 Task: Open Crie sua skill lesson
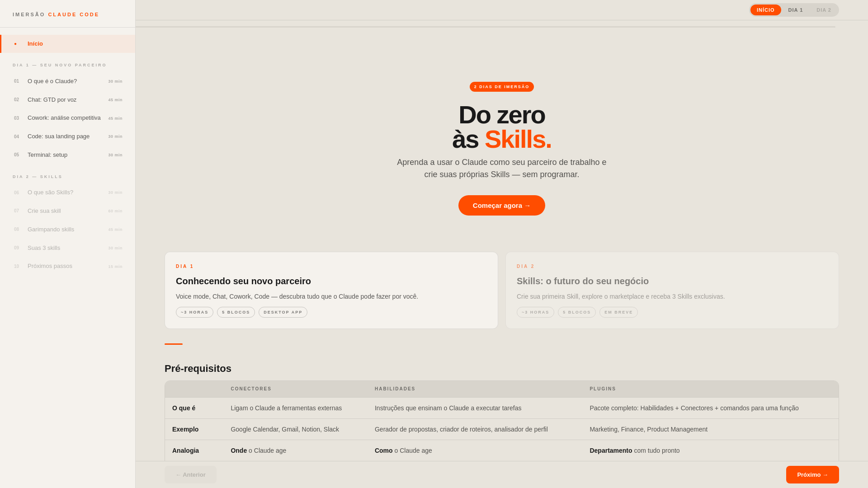(44, 211)
